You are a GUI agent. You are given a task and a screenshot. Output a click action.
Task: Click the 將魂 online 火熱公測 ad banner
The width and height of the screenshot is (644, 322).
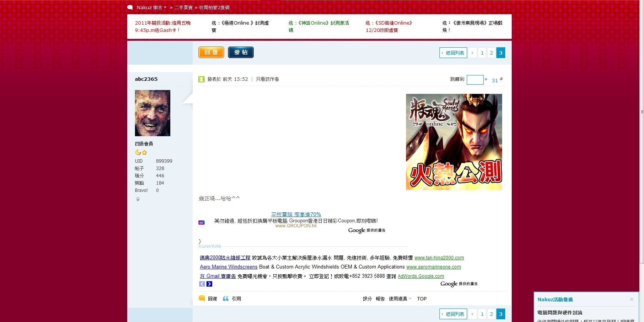(x=454, y=142)
